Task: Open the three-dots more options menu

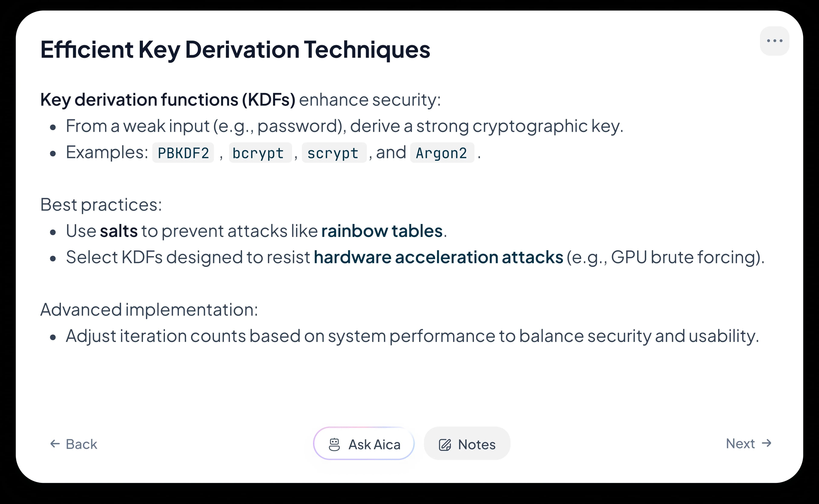Action: [774, 41]
